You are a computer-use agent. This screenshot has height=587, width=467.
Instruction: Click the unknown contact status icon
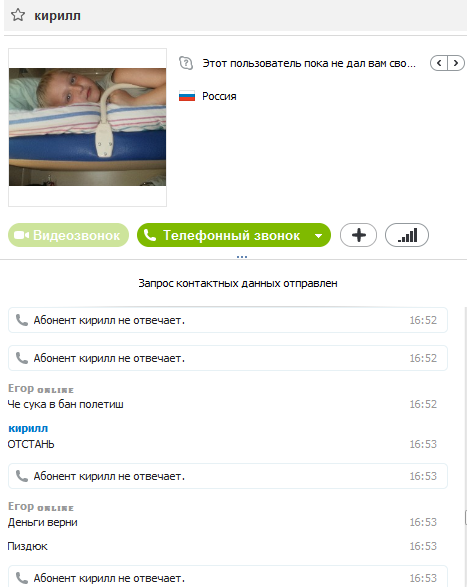pyautogui.click(x=186, y=63)
